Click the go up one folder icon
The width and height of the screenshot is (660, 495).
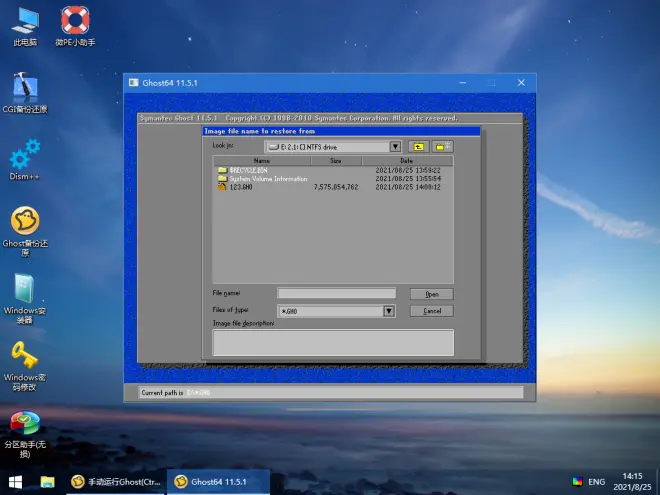click(x=418, y=146)
